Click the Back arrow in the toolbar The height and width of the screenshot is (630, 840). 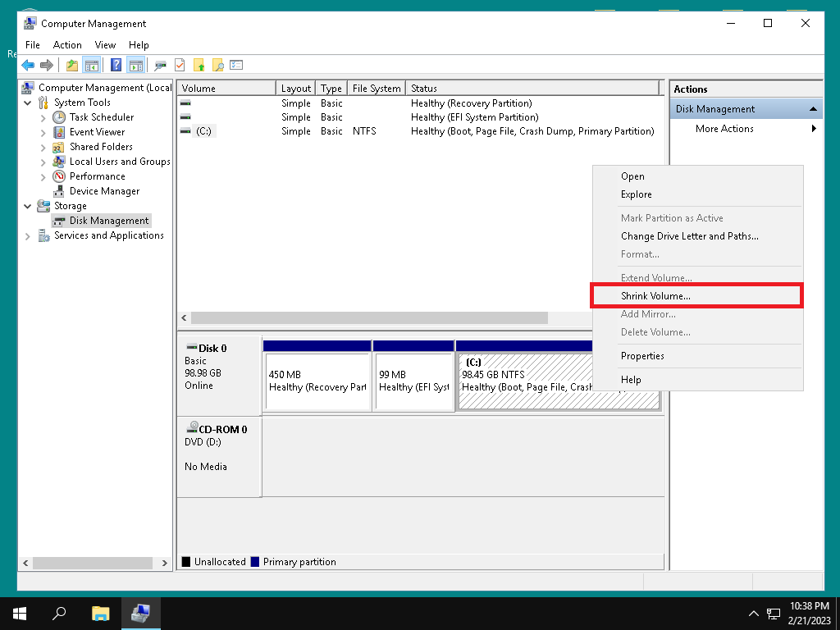[28, 66]
